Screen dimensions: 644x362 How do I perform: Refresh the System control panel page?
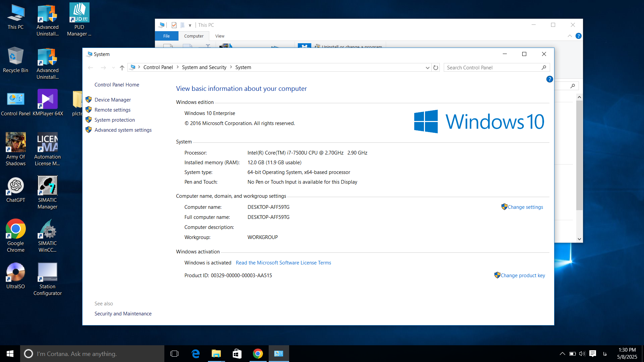(436, 67)
